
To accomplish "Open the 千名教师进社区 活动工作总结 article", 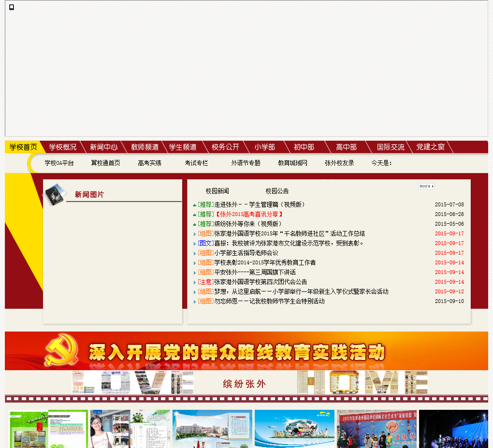I will [290, 233].
